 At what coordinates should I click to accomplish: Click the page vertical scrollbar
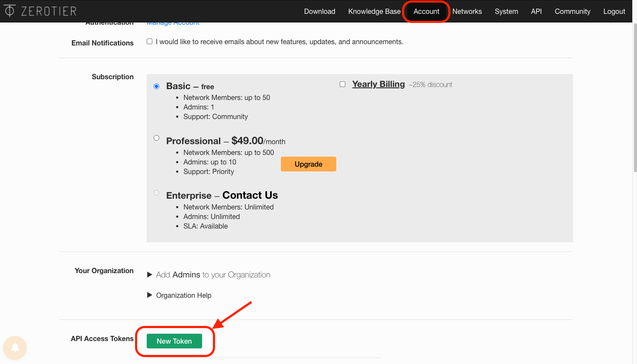tap(635, 97)
